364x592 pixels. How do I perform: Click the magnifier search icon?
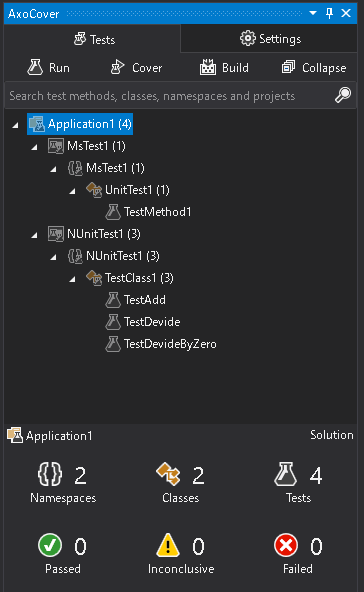point(343,95)
